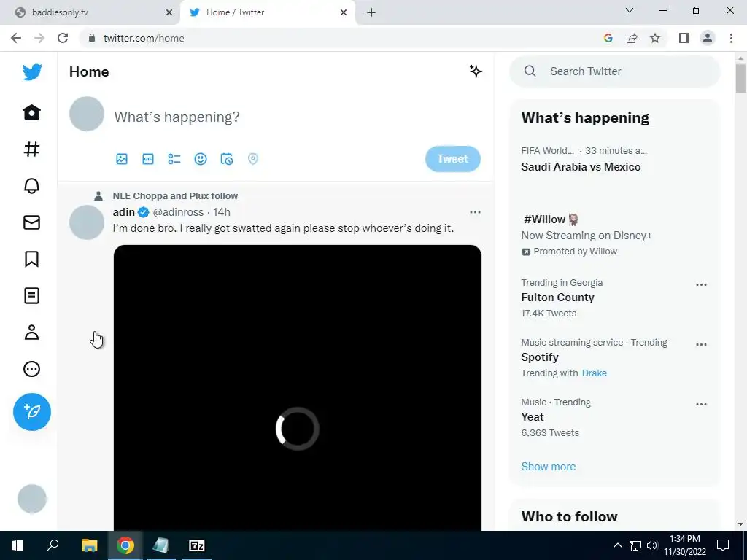The width and height of the screenshot is (747, 560).
Task: Open more options for Fulton County trend
Action: [x=701, y=285]
